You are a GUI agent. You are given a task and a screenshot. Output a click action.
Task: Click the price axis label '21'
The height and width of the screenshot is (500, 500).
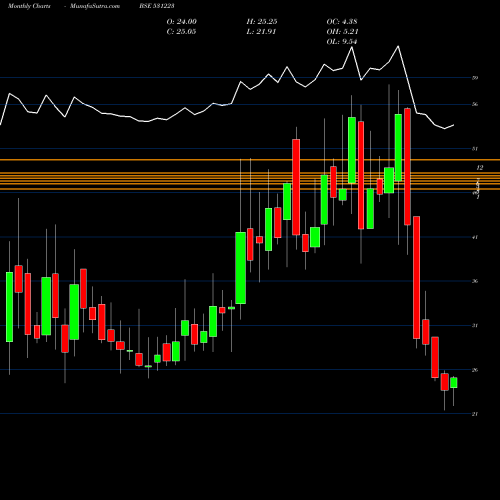pyautogui.click(x=475, y=414)
